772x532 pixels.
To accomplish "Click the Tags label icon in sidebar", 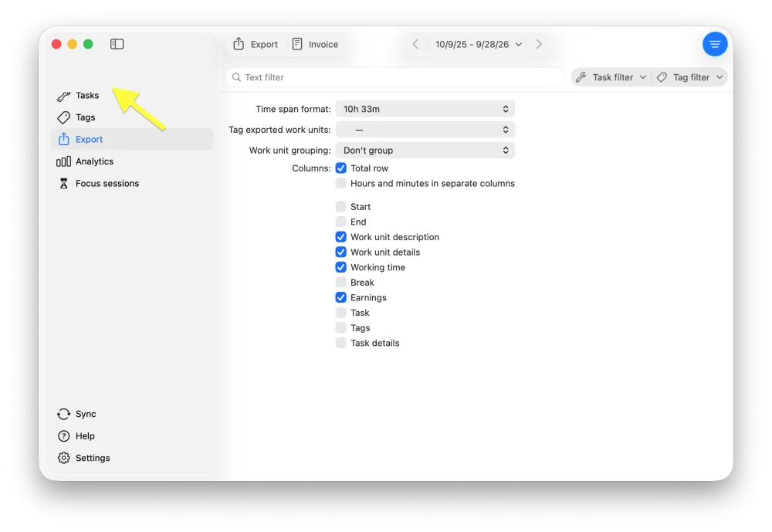I will point(63,117).
